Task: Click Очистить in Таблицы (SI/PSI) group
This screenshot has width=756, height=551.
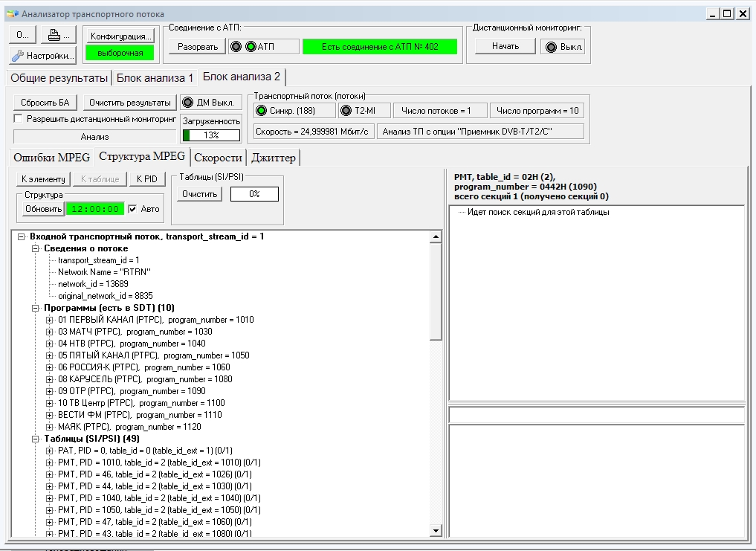Action: pyautogui.click(x=200, y=194)
